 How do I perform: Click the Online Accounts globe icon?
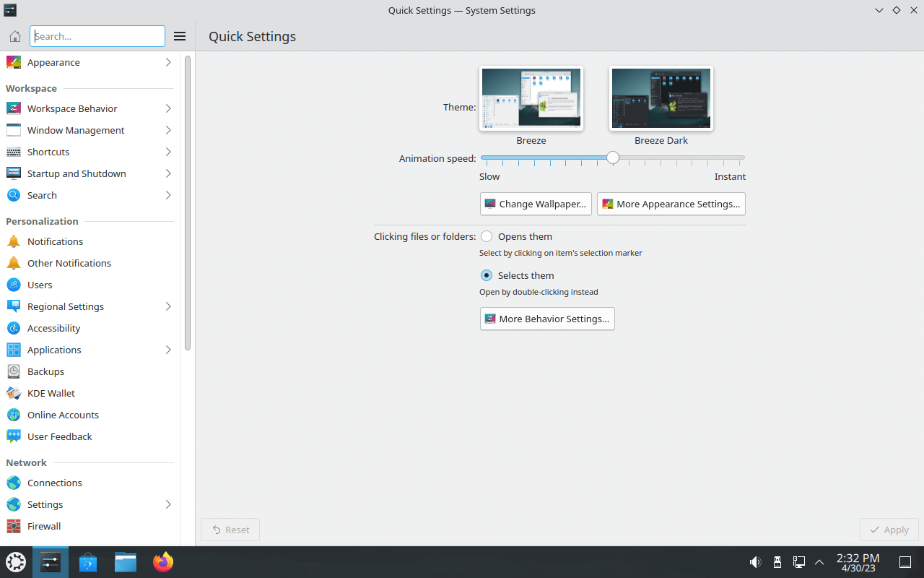pyautogui.click(x=14, y=415)
